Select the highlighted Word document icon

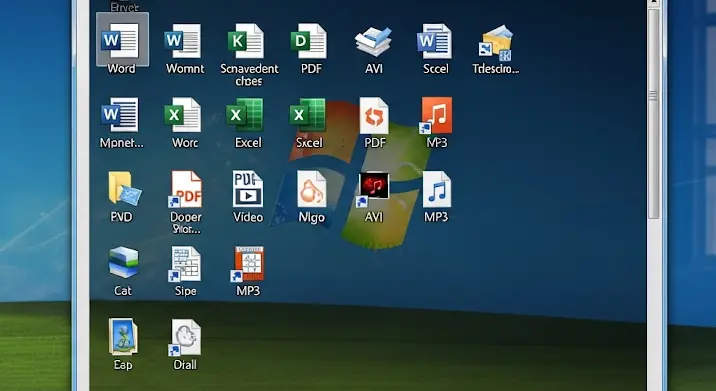pyautogui.click(x=122, y=41)
